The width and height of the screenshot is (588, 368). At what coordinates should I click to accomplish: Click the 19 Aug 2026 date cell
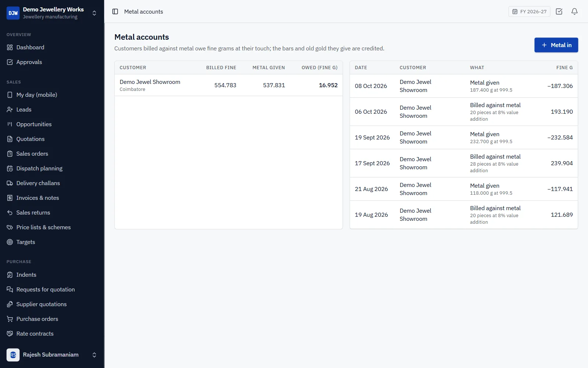(x=371, y=215)
